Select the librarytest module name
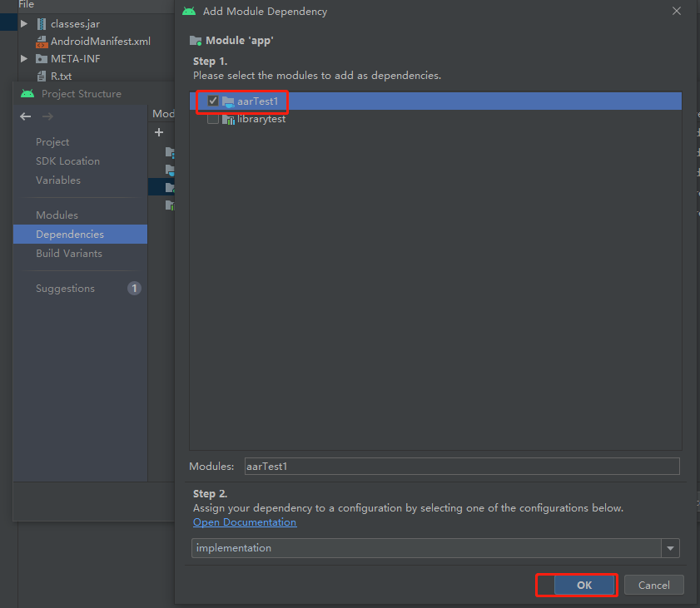Image resolution: width=700 pixels, height=608 pixels. (261, 119)
